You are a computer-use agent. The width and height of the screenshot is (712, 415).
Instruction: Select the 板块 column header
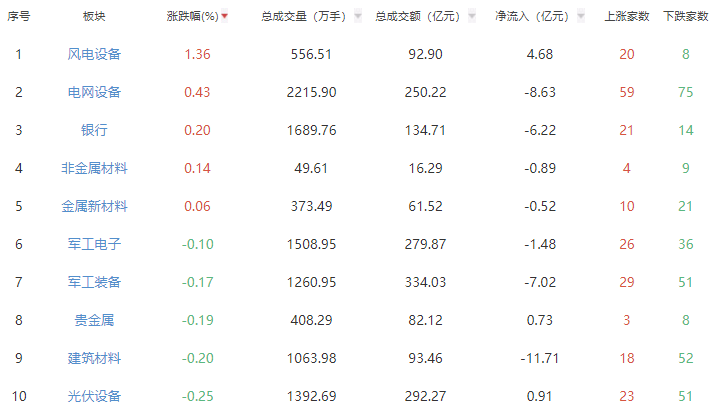click(94, 17)
